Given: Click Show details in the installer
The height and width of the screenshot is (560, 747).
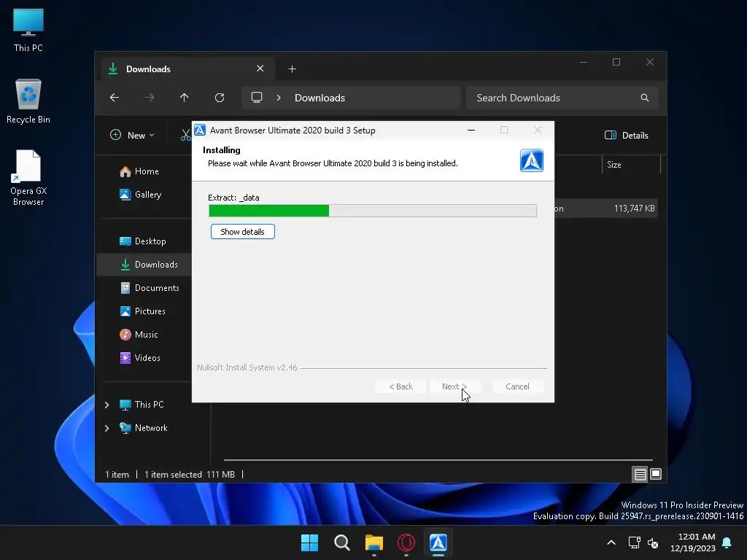Looking at the screenshot, I should (x=242, y=232).
